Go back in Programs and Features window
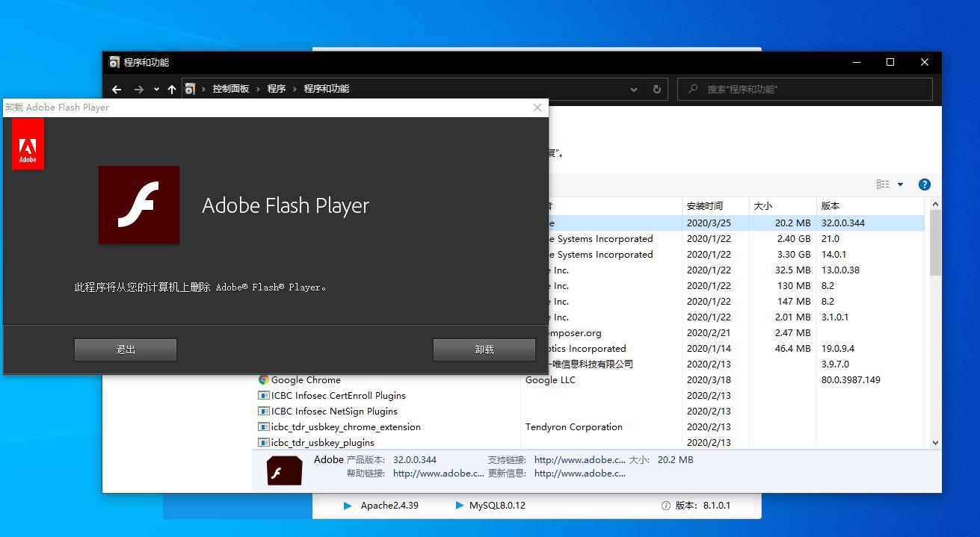Screen dimensions: 980x537 point(117,89)
